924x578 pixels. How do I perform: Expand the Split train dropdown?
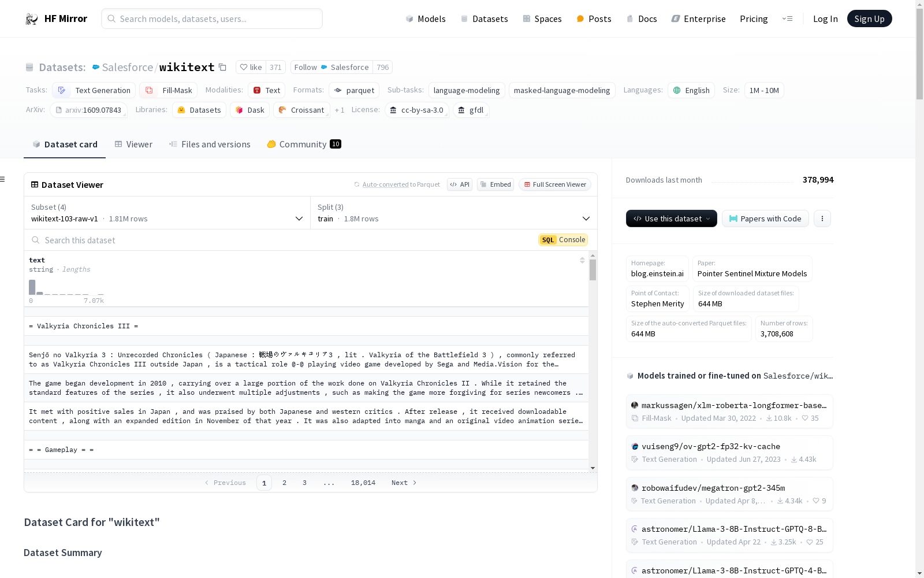(454, 213)
